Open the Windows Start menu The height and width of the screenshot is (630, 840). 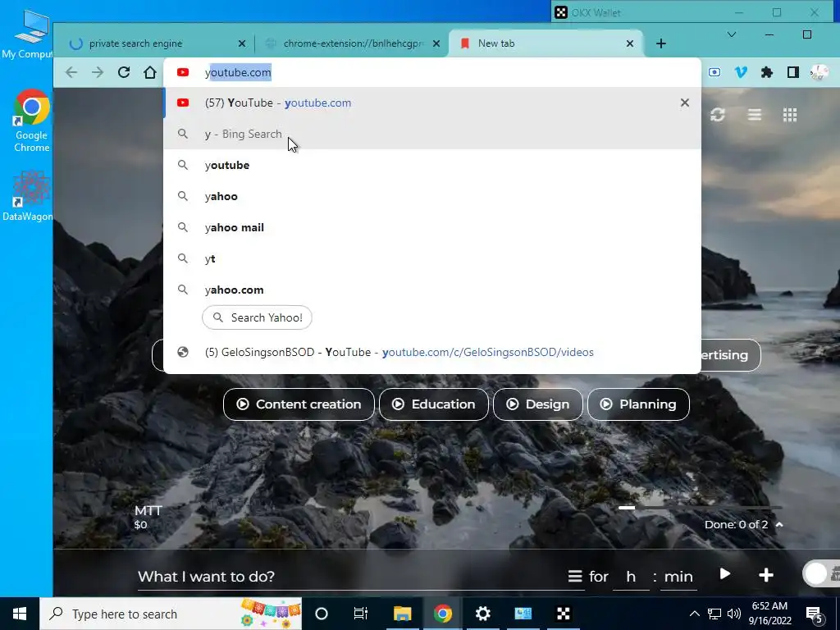coord(20,614)
